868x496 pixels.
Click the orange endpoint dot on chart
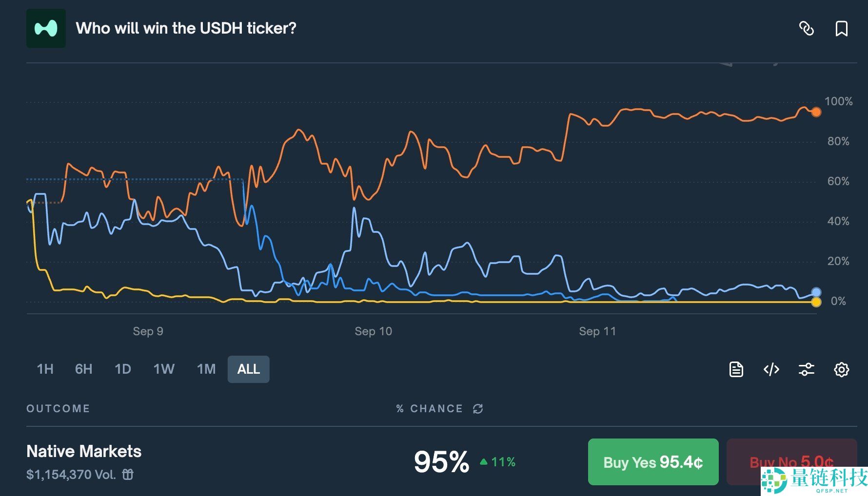pos(816,112)
